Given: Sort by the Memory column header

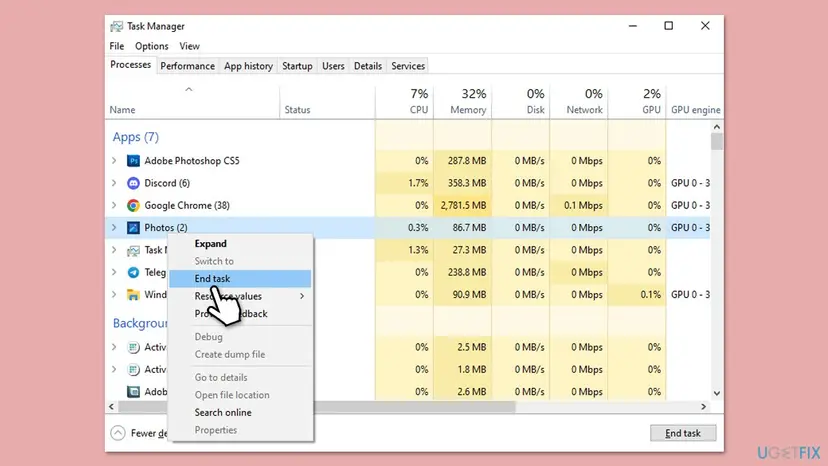Looking at the screenshot, I should [x=463, y=101].
